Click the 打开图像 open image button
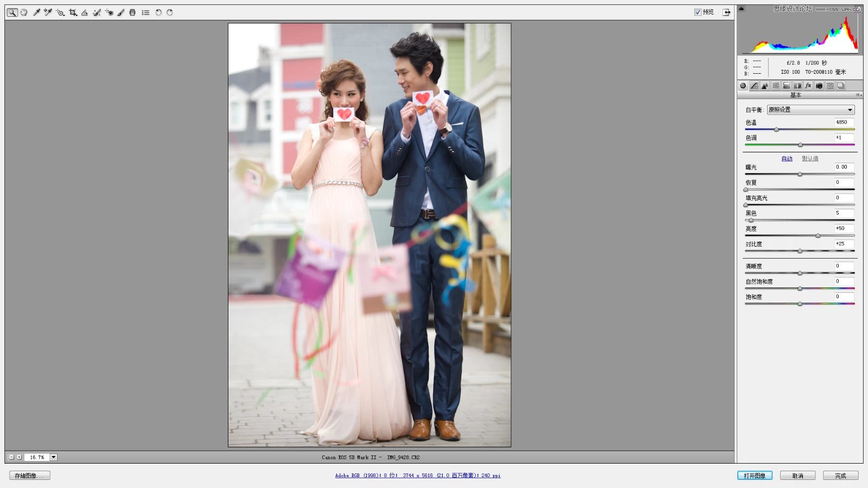This screenshot has width=868, height=488. pyautogui.click(x=756, y=475)
